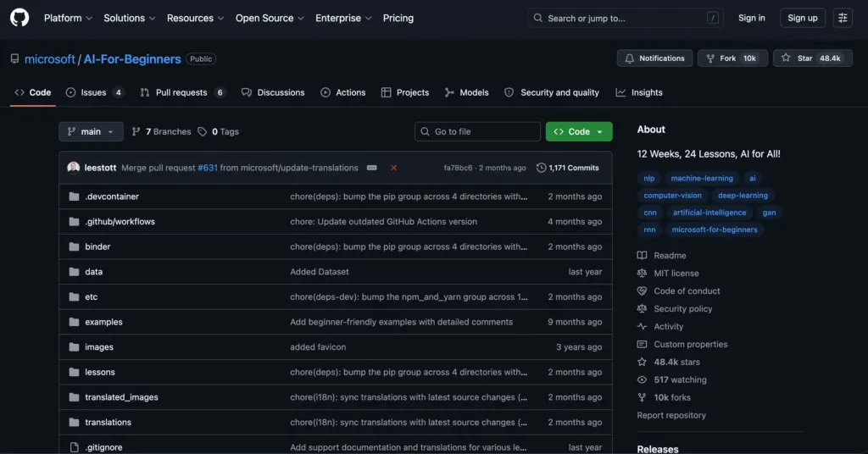This screenshot has width=868, height=454.
Task: Open the leestott author link
Action: click(100, 168)
